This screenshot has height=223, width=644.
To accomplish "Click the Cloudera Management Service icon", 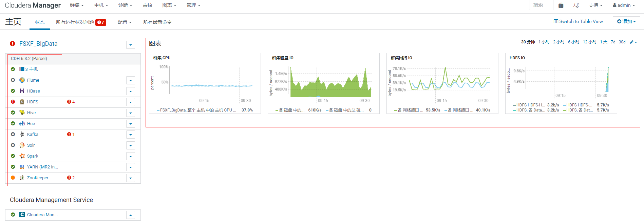I will [x=22, y=215].
